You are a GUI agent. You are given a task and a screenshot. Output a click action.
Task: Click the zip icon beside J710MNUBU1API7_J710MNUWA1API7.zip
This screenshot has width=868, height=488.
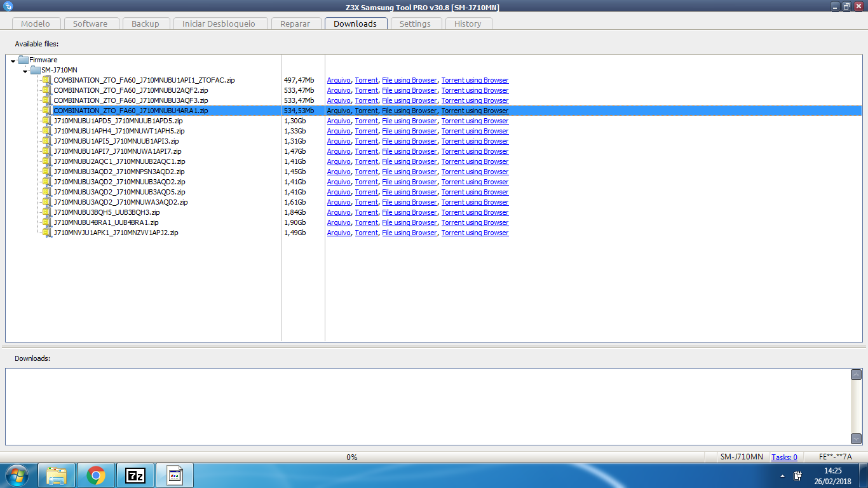[x=46, y=151]
